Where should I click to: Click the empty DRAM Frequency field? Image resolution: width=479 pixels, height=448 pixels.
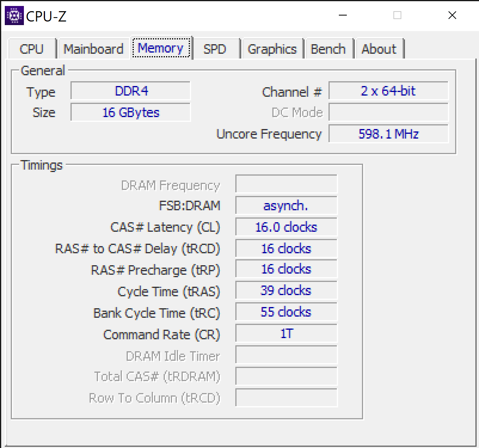(286, 184)
